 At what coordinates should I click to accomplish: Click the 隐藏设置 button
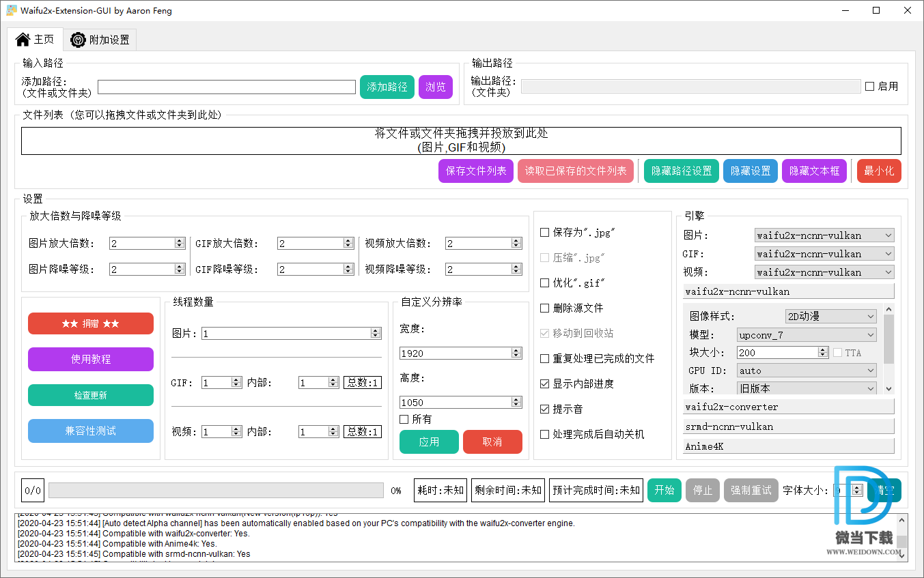[751, 171]
